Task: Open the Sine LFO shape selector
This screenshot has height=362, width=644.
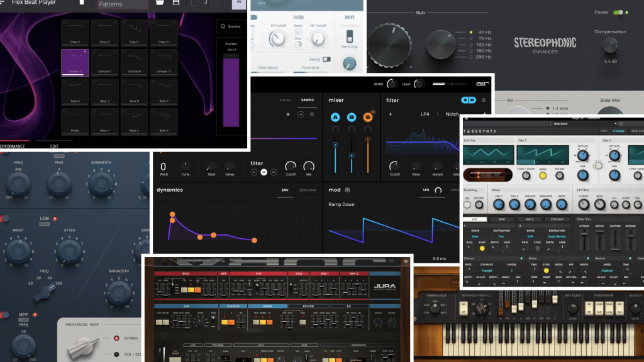Action: (x=475, y=236)
